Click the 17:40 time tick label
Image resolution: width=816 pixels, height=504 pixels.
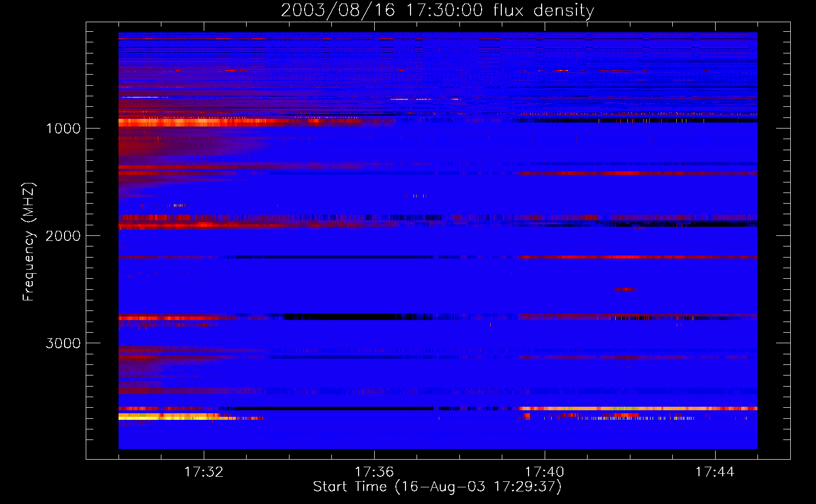pos(545,472)
